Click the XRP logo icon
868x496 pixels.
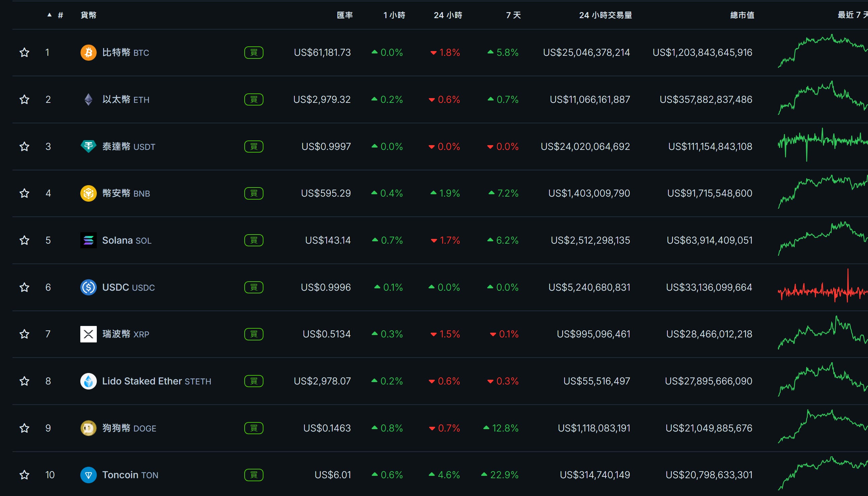88,334
